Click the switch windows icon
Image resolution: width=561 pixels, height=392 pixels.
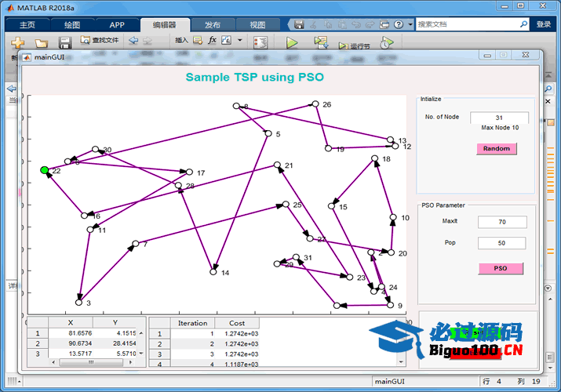click(384, 24)
